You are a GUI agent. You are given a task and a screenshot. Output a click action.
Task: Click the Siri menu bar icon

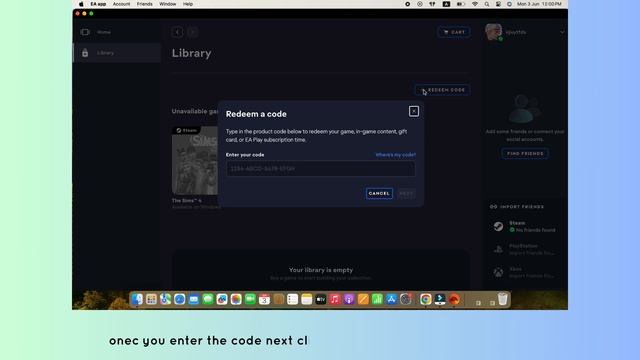click(509, 4)
